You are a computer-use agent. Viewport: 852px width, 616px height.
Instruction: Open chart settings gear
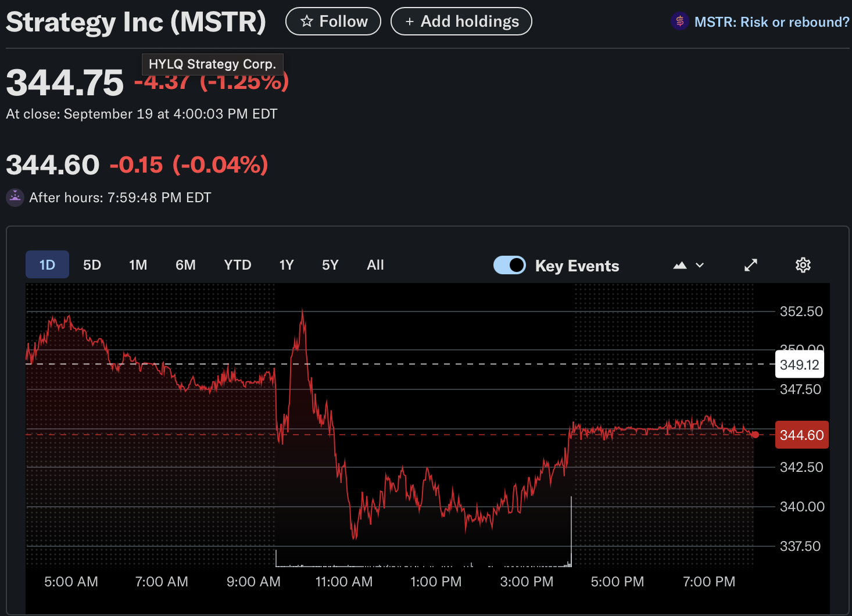(803, 265)
